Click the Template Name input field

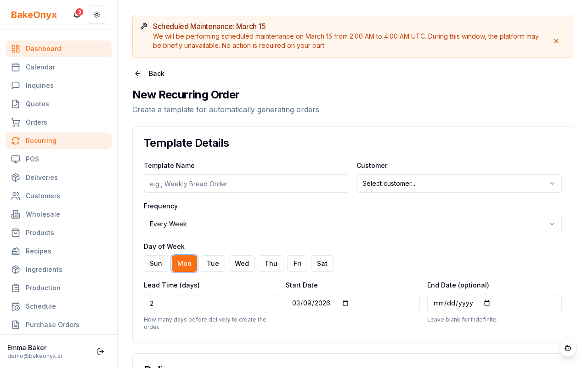pyautogui.click(x=246, y=184)
